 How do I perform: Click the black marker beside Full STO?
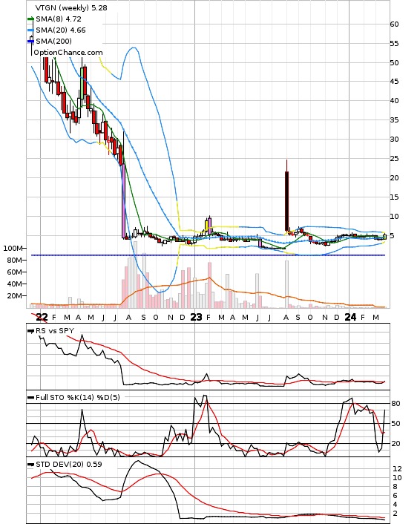coord(30,397)
